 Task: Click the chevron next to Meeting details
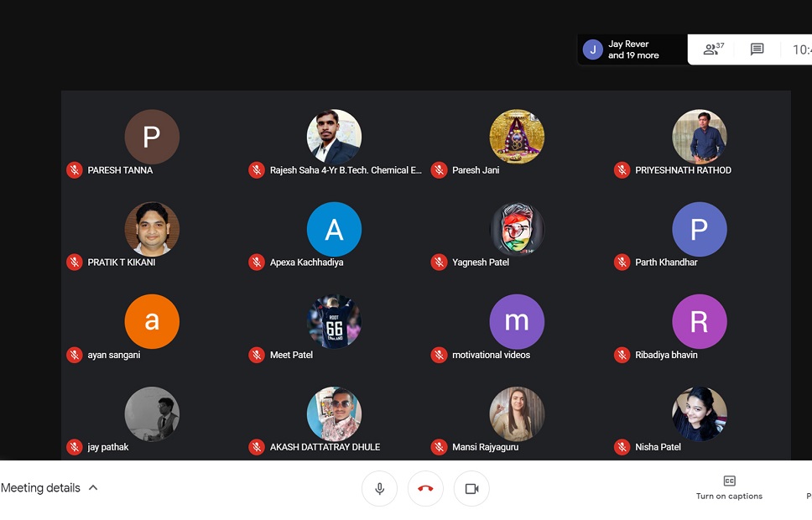93,488
